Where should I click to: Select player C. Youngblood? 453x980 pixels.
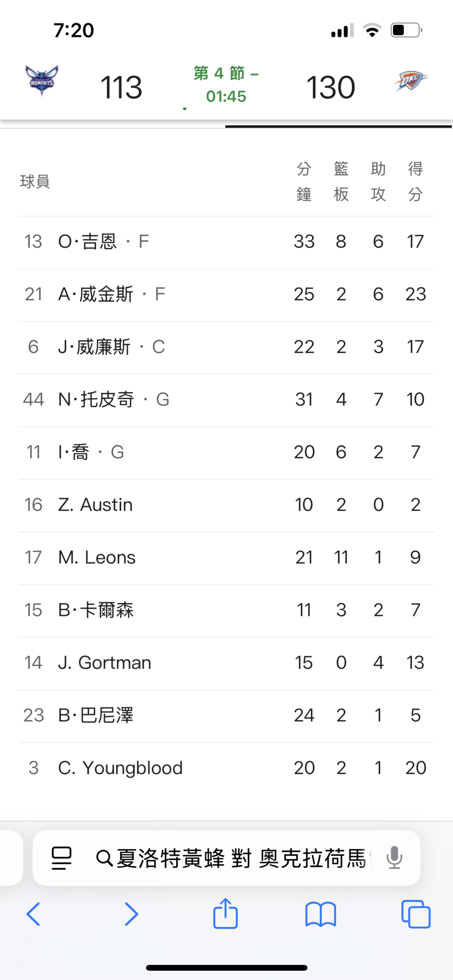[120, 768]
